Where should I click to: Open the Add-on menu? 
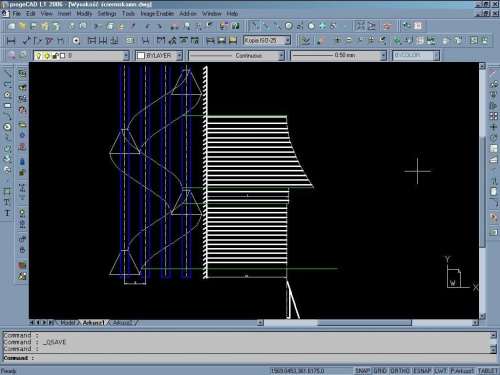tap(188, 14)
